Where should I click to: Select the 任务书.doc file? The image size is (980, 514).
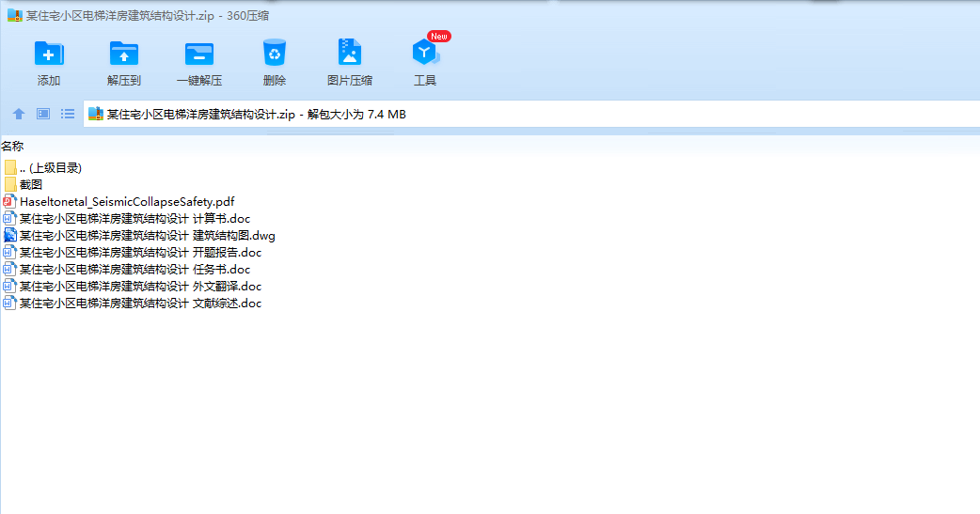134,269
